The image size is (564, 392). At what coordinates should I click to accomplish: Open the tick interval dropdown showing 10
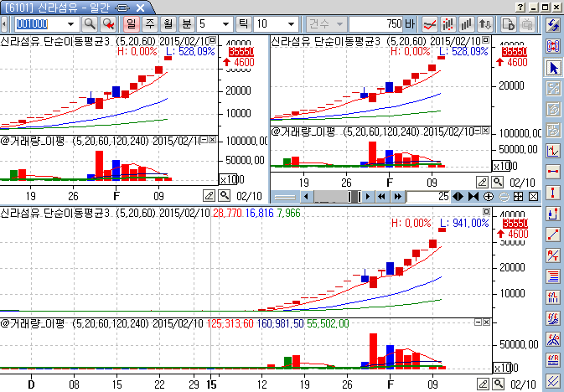289,23
